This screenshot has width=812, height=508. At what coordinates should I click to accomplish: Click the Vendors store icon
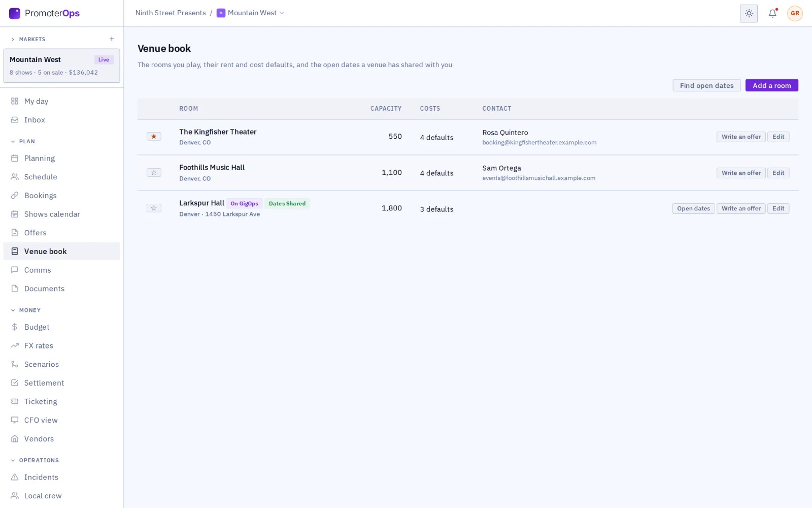pos(15,439)
